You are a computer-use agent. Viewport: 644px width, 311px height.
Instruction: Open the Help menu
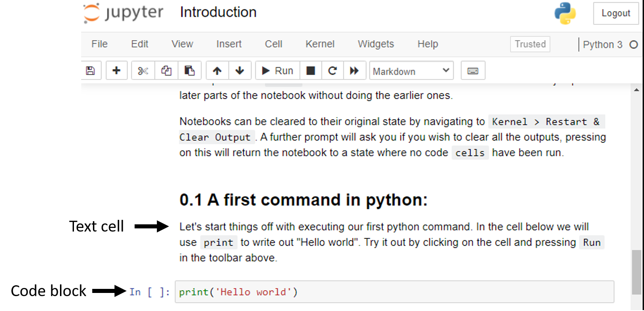click(428, 44)
